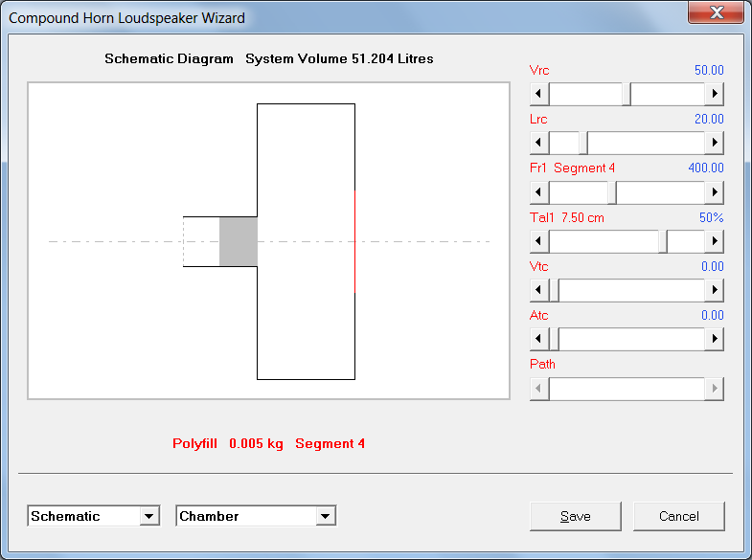The height and width of the screenshot is (560, 752).
Task: Click the Vtc label
Action: [538, 266]
